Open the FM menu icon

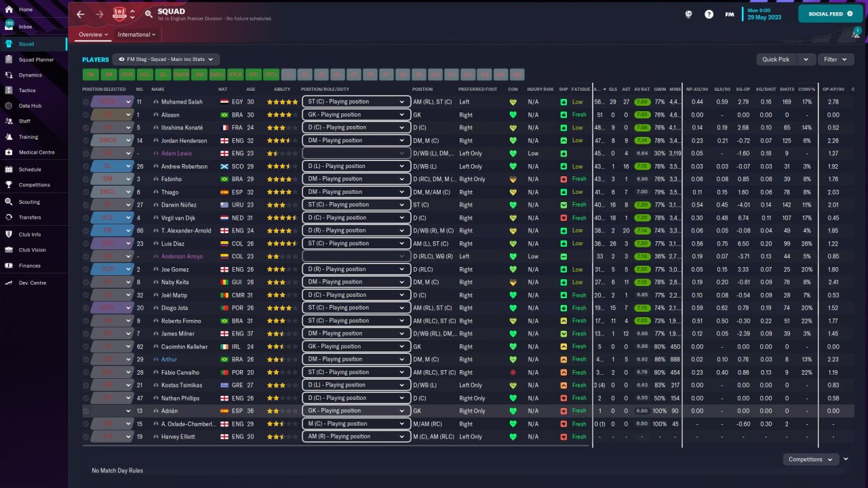tap(730, 14)
